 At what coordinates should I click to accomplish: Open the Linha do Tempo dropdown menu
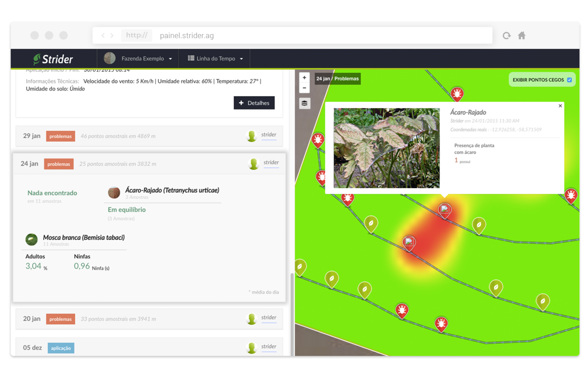pos(216,58)
